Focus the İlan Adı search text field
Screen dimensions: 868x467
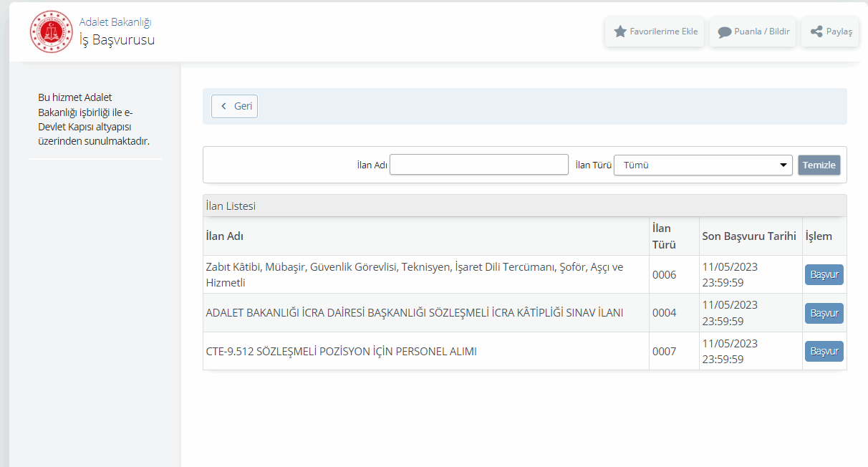point(478,165)
